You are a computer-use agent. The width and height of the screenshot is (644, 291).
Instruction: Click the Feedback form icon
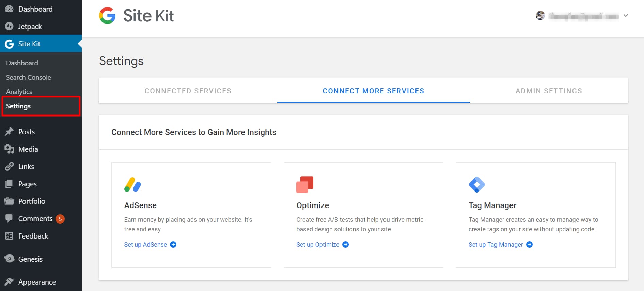9,236
